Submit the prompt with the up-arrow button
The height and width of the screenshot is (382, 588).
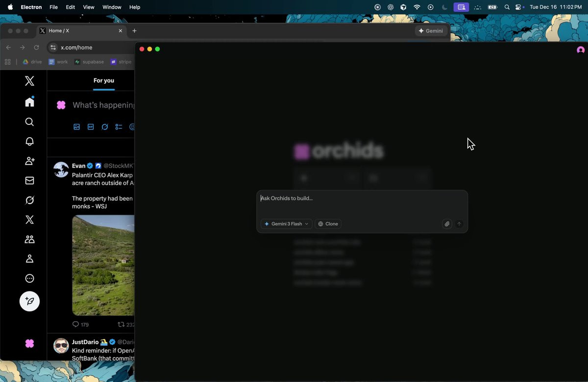(459, 224)
